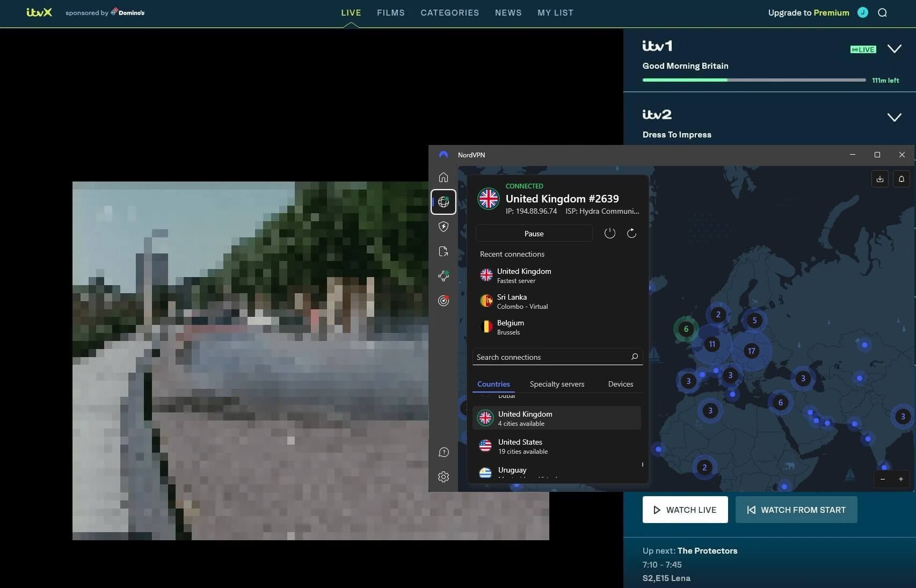Select United Kingdom in countries list
The image size is (916, 588).
[x=557, y=418]
